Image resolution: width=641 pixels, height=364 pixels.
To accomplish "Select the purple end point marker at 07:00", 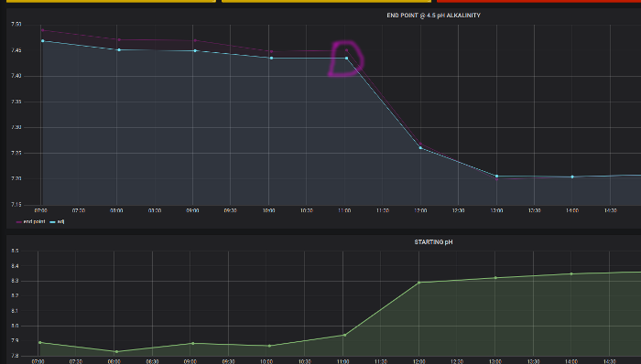I will [42, 30].
